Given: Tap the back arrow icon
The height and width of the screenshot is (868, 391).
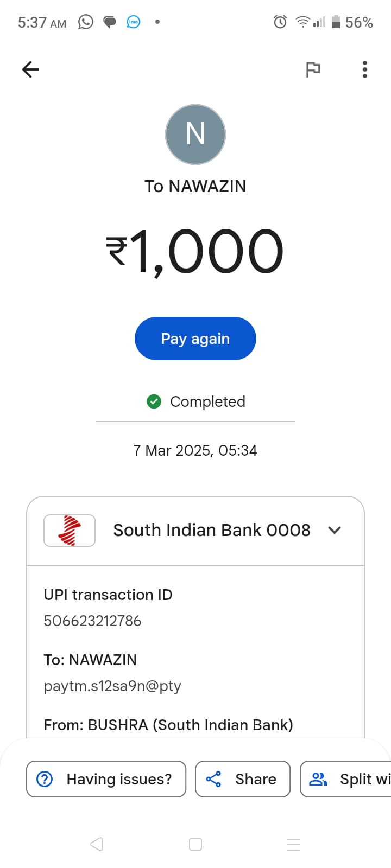Looking at the screenshot, I should pyautogui.click(x=30, y=69).
